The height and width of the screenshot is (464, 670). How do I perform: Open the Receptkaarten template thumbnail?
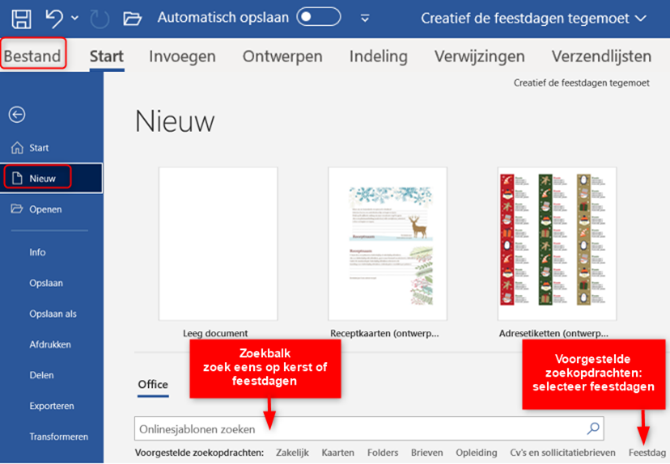tap(388, 244)
